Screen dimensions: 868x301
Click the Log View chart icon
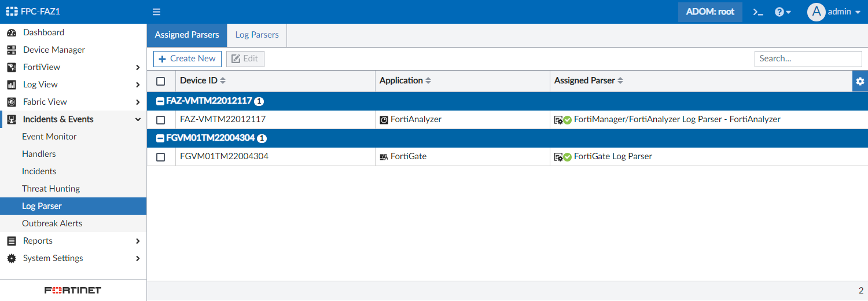click(x=12, y=85)
